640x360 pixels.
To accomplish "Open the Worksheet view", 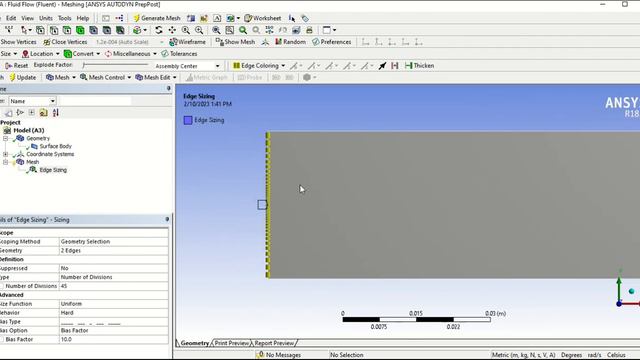I will click(263, 18).
